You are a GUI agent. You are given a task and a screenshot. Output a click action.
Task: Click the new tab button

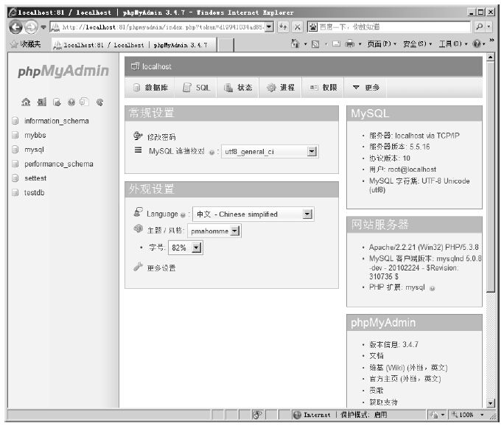[225, 45]
